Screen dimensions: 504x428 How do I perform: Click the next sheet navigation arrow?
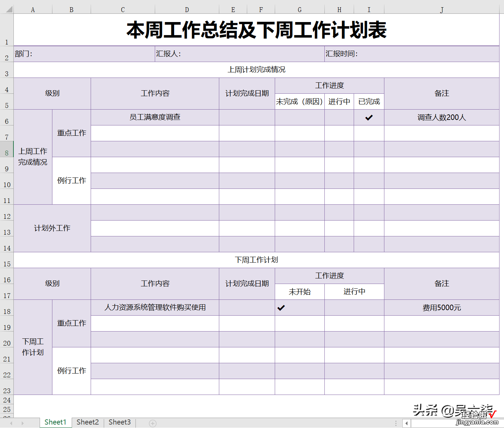[23, 423]
